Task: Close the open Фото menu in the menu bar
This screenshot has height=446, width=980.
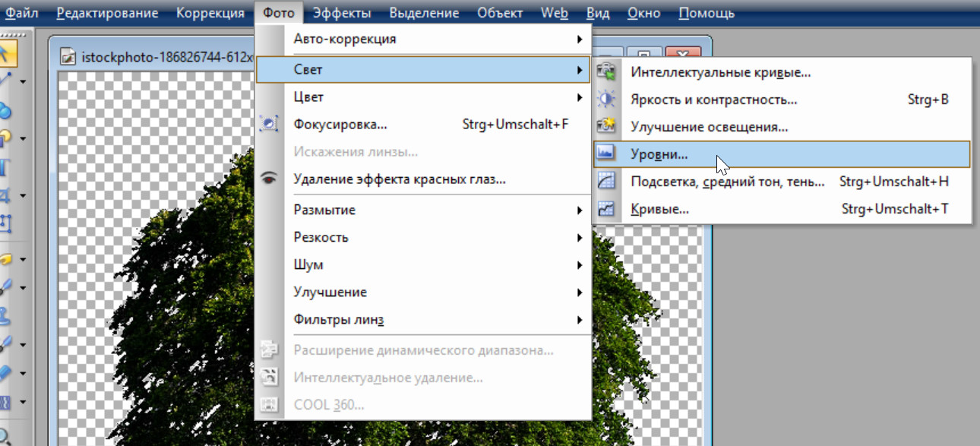Action: pyautogui.click(x=279, y=13)
